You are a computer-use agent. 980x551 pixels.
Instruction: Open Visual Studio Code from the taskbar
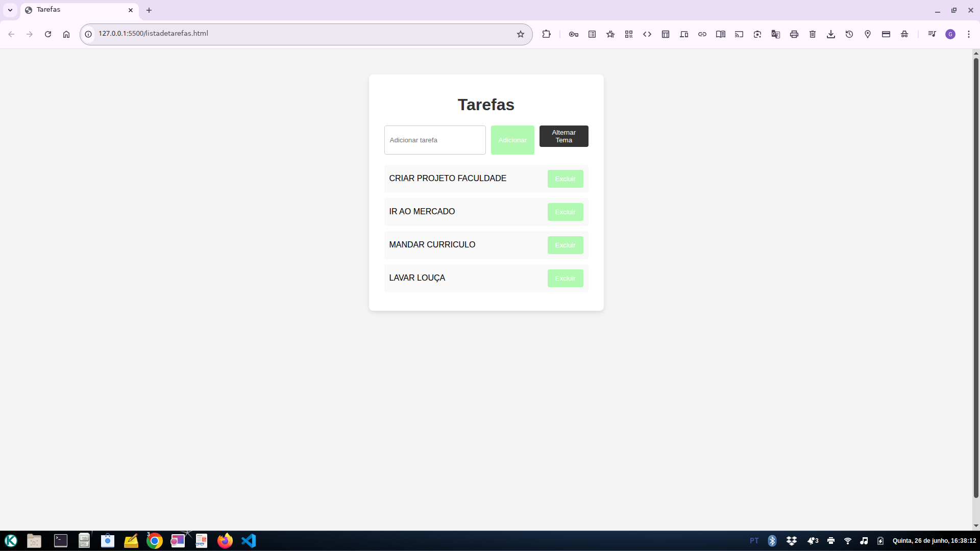[x=249, y=541]
